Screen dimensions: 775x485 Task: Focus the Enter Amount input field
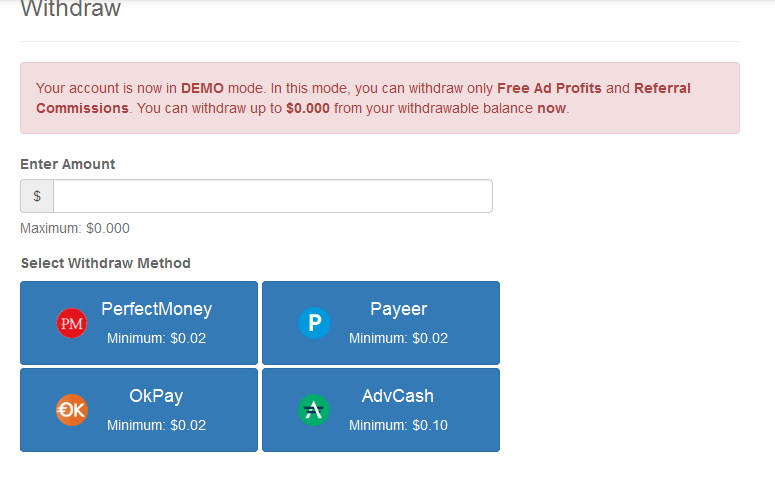click(x=273, y=196)
